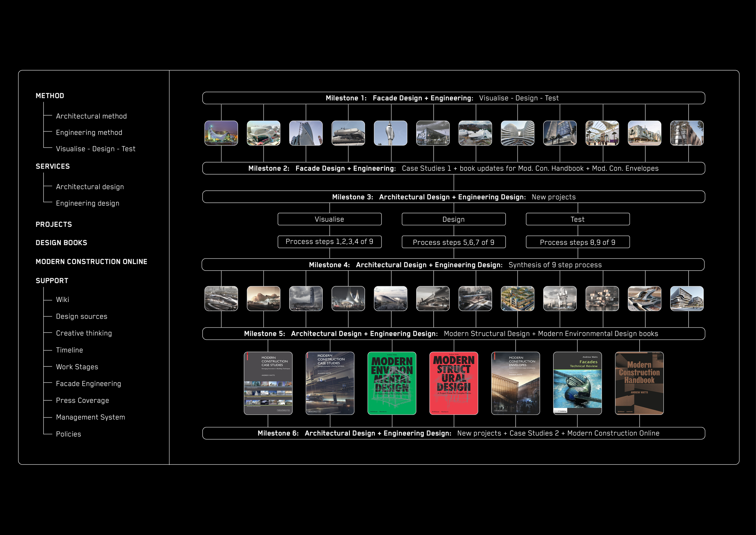Click the Milestone 3 New projects bar
This screenshot has width=756, height=535.
pos(453,197)
